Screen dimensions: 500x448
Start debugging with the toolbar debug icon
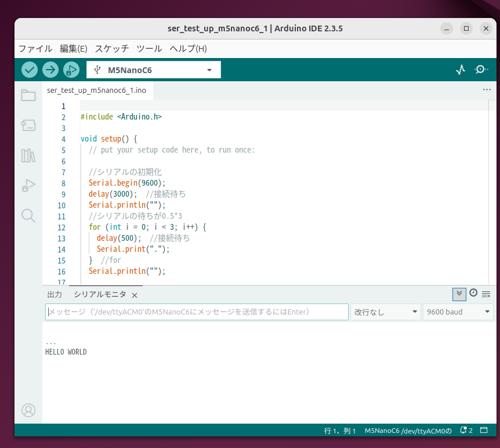[71, 69]
